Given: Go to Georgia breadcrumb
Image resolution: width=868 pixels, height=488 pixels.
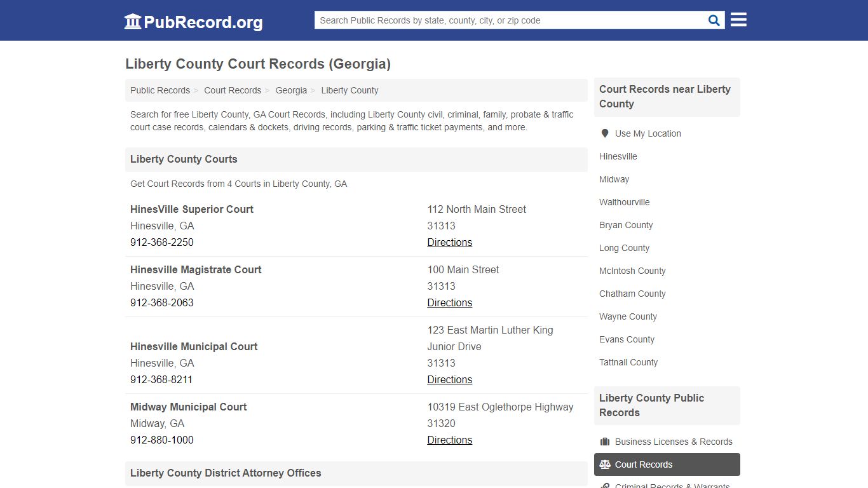Looking at the screenshot, I should (x=291, y=90).
